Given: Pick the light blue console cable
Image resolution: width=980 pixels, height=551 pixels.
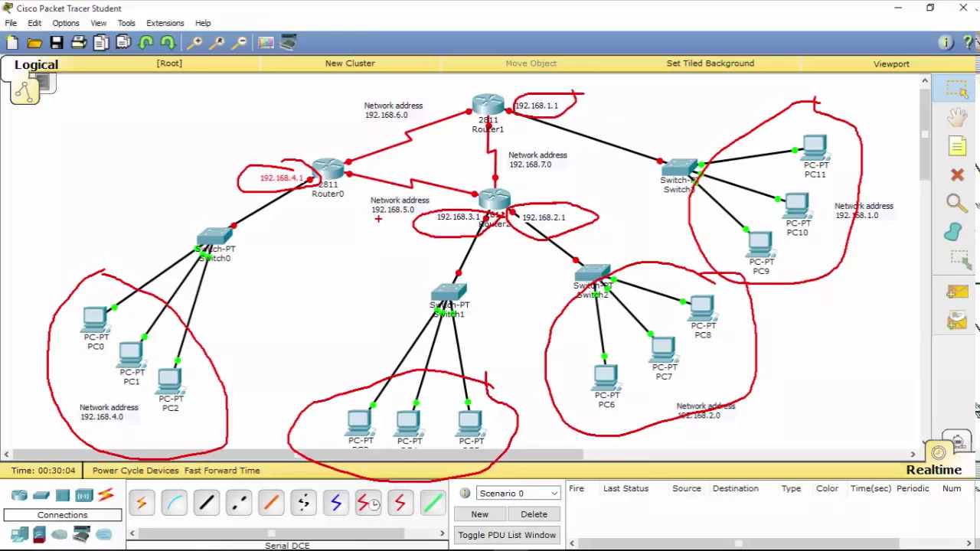Looking at the screenshot, I should pyautogui.click(x=175, y=503).
